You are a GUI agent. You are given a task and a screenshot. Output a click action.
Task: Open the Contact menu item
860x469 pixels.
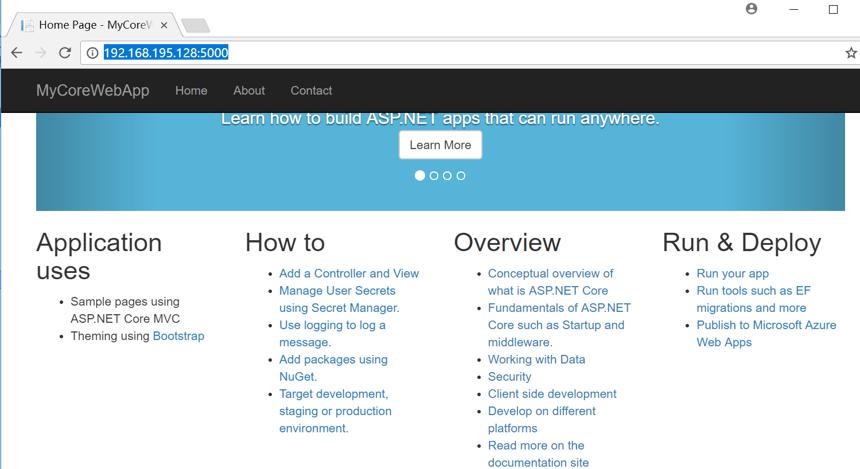(x=311, y=91)
